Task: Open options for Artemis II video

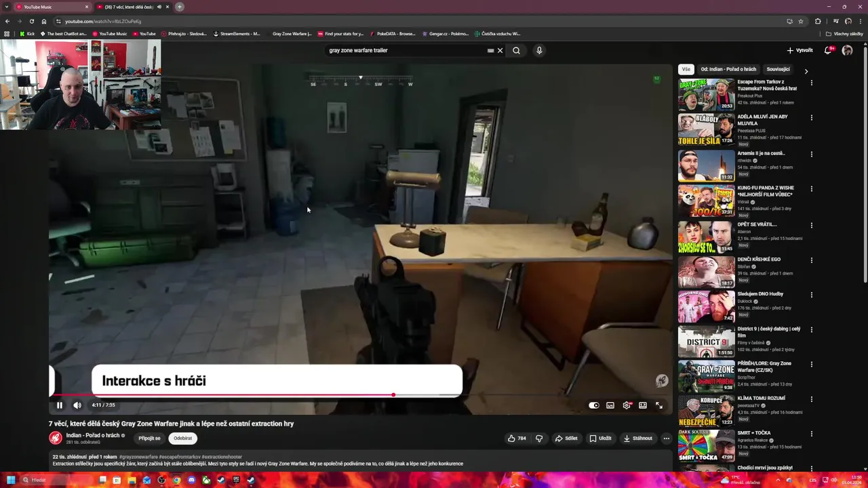Action: (812, 154)
